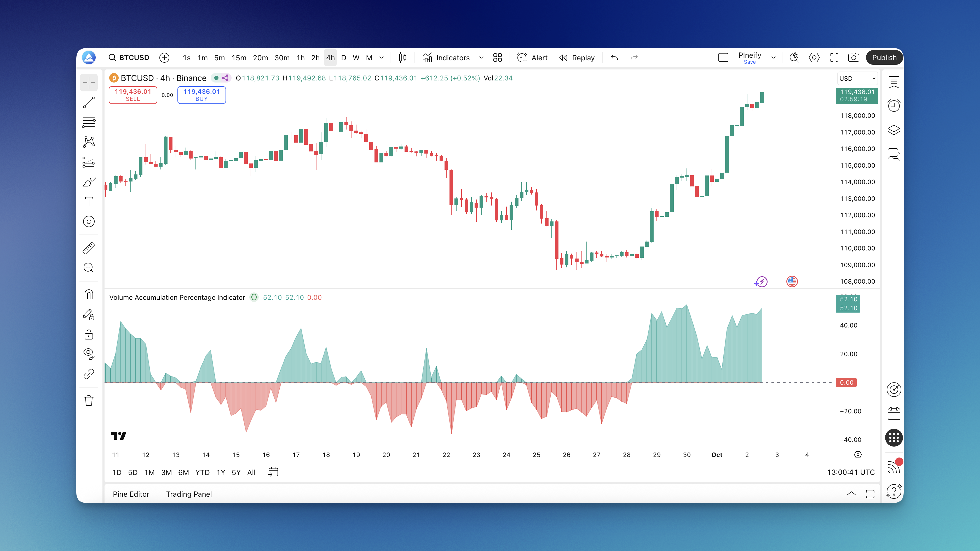The width and height of the screenshot is (980, 551).
Task: Hide all drawings with eye icon
Action: pos(89,354)
